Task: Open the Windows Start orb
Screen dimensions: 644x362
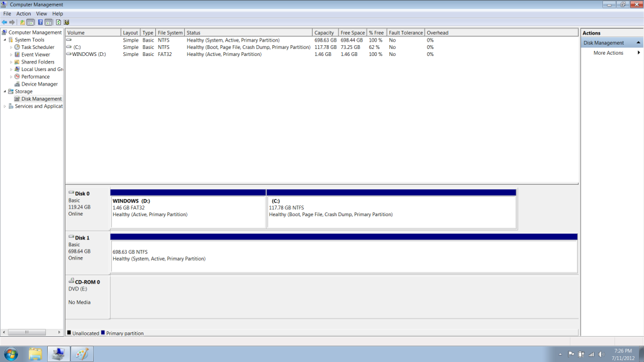Action: coord(11,354)
